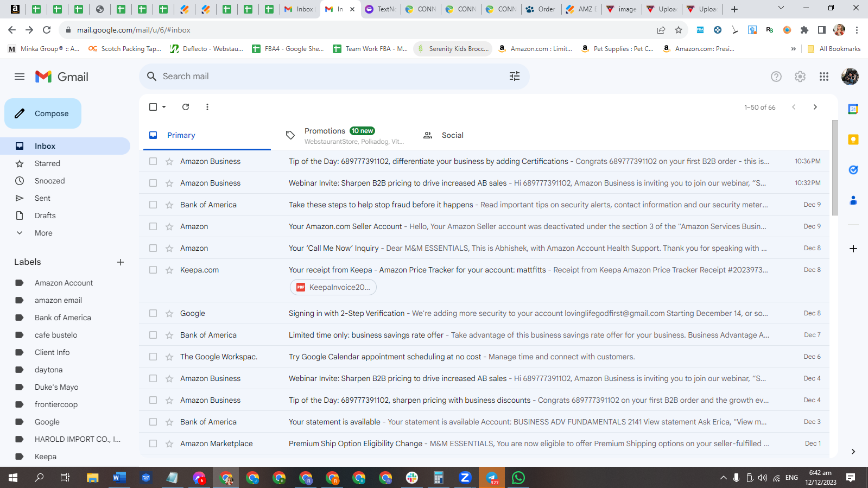Create a new label with plus icon
868x488 pixels.
121,262
